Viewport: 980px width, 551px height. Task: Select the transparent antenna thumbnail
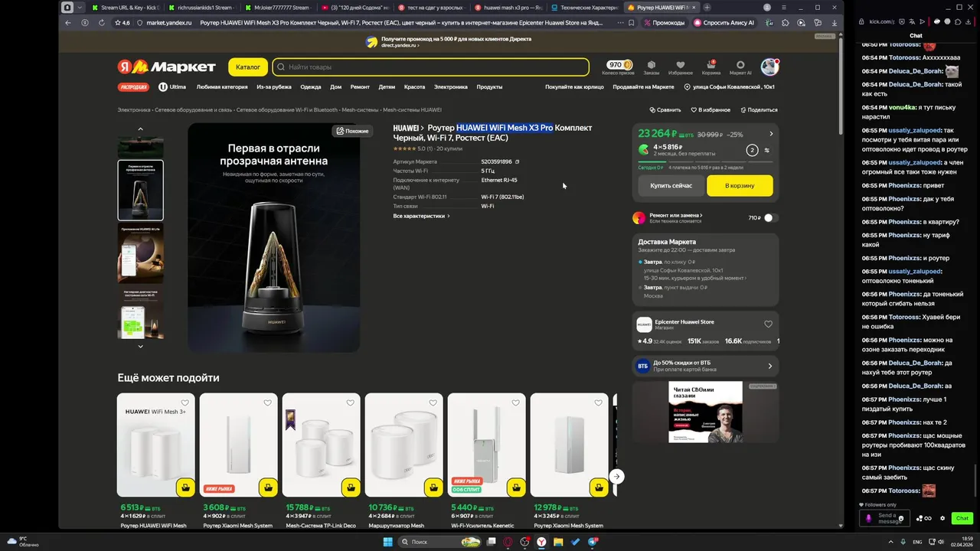coord(140,190)
